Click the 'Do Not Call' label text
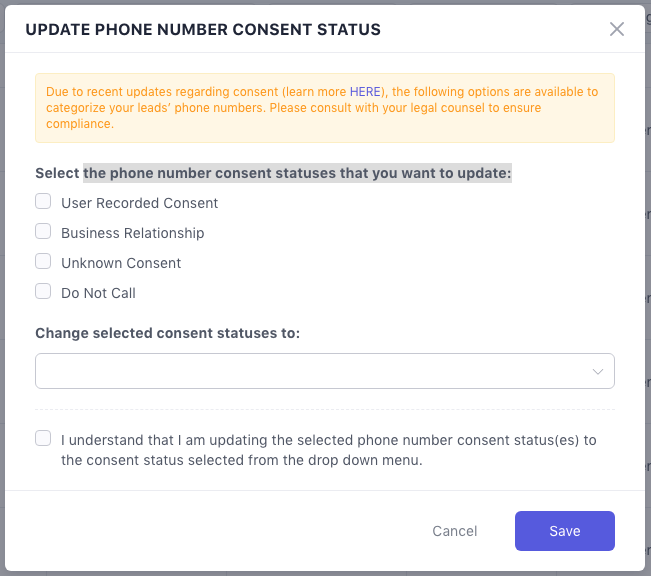Viewport: 651px width, 576px height. pyautogui.click(x=98, y=293)
